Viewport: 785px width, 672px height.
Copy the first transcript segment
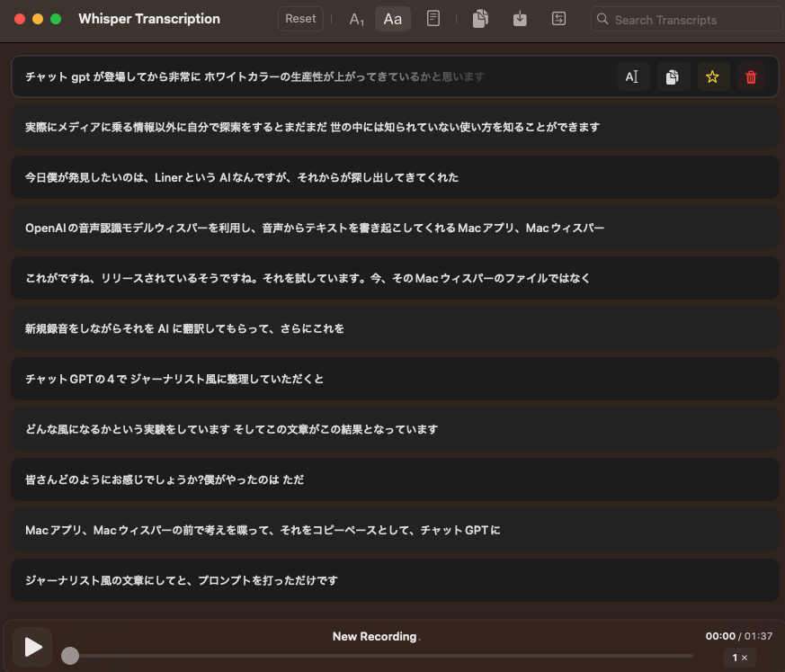click(672, 77)
